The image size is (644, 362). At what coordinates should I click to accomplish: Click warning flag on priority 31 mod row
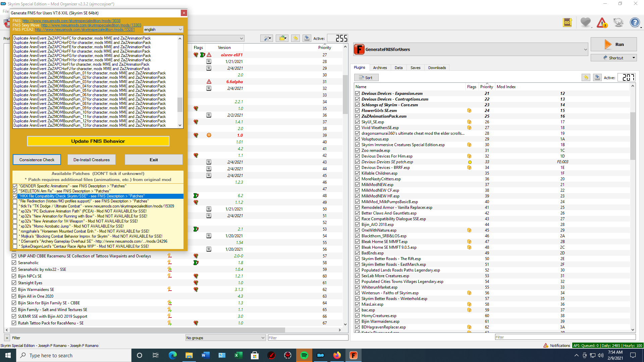point(209,82)
